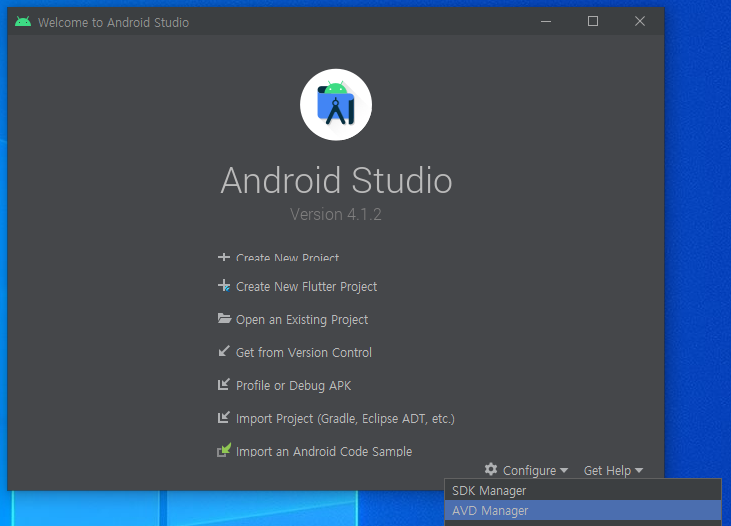Click the Configure gear icon
This screenshot has width=731, height=526.
coord(491,469)
